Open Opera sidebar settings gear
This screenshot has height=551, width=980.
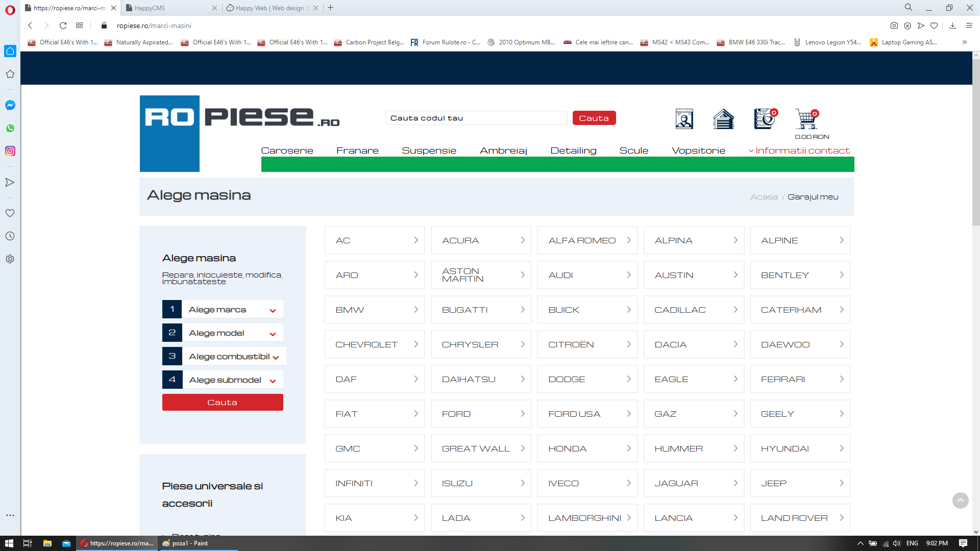pos(10,259)
